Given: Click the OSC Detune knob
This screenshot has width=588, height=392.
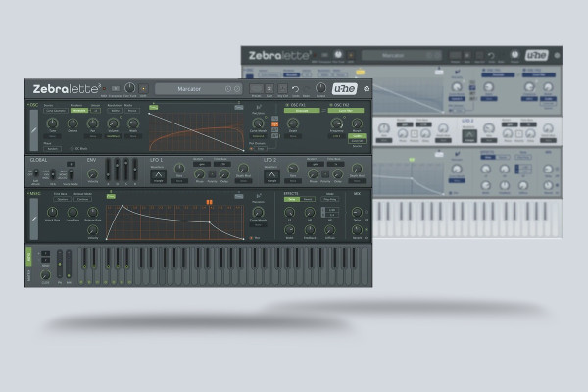Looking at the screenshot, I should [73, 123].
